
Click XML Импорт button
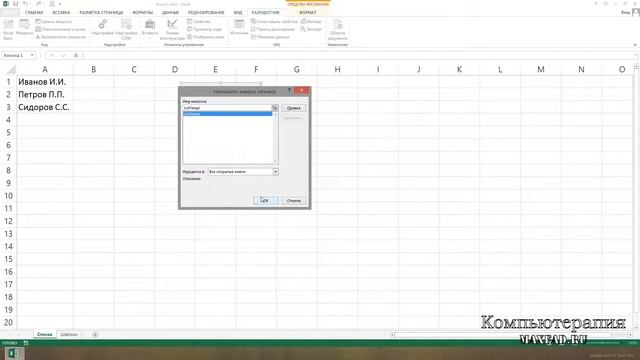[x=311, y=22]
